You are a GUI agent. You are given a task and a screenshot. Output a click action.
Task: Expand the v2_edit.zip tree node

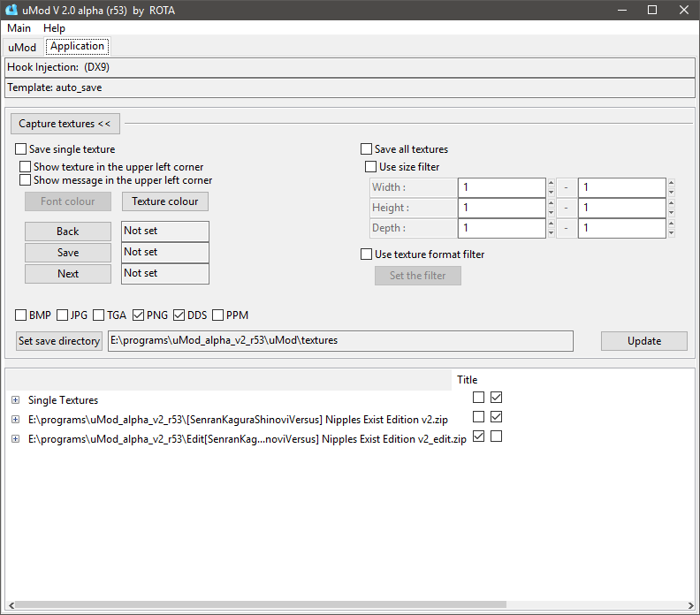(x=15, y=439)
